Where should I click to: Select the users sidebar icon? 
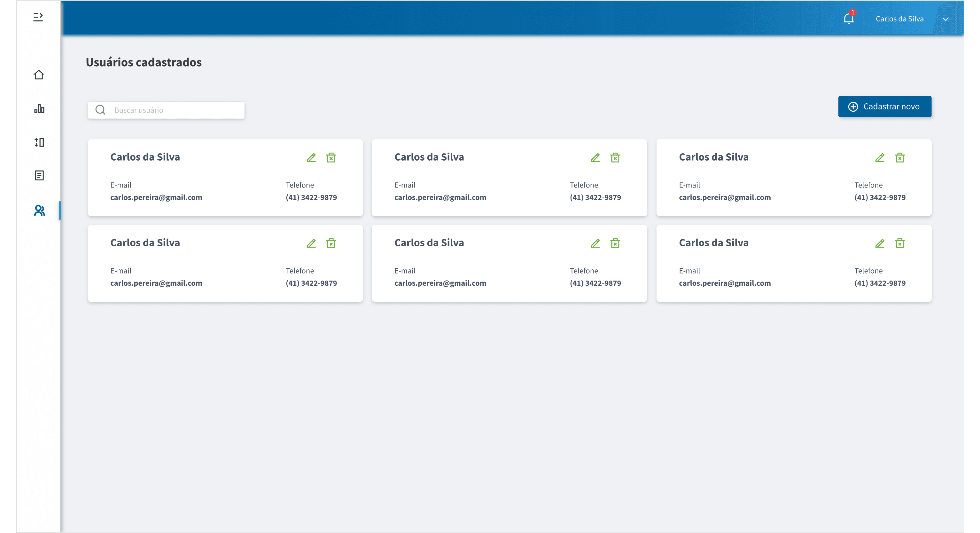(x=40, y=210)
